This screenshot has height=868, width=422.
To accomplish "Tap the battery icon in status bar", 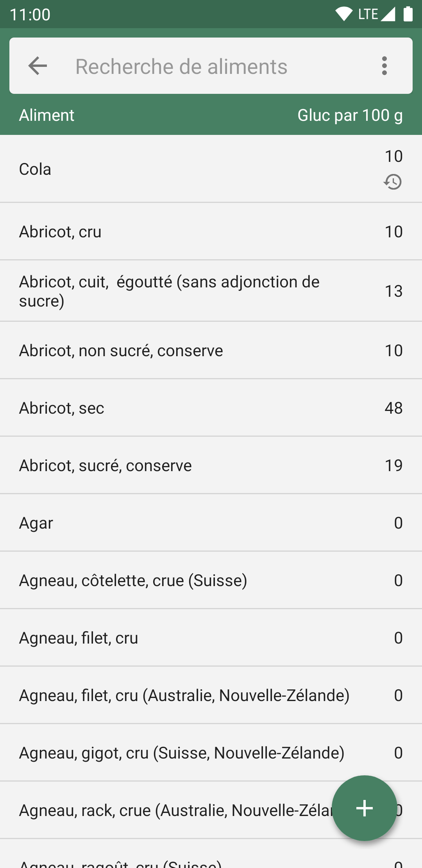I will pos(408,14).
